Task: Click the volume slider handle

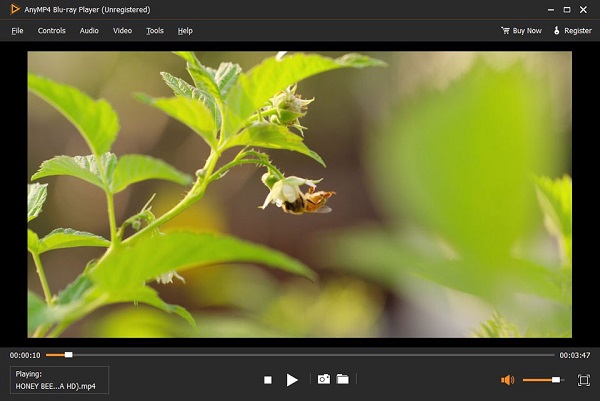Action: click(x=556, y=380)
